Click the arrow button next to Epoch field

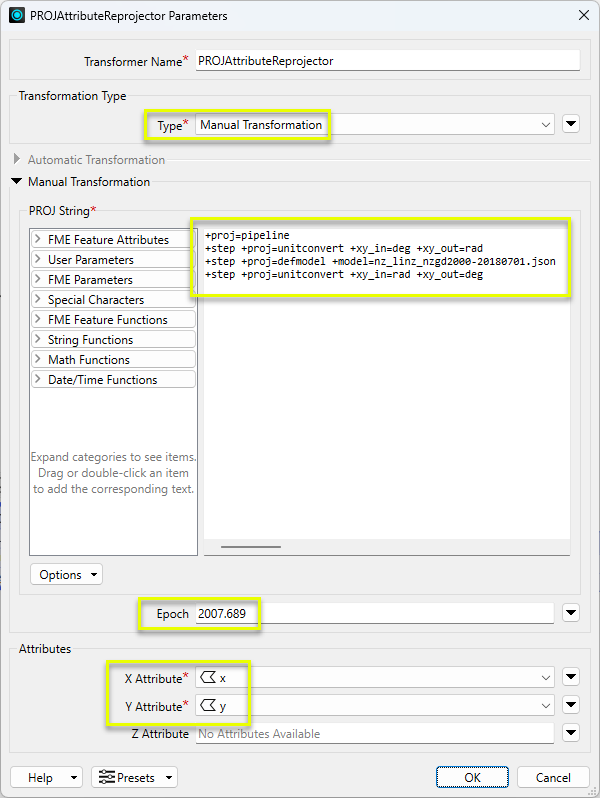click(x=571, y=613)
